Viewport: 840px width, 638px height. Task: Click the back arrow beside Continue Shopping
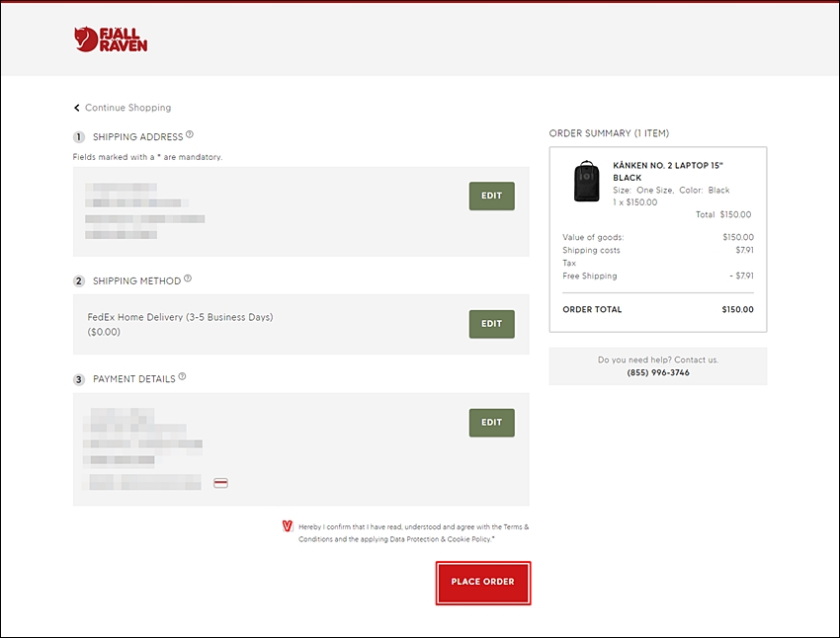click(77, 108)
